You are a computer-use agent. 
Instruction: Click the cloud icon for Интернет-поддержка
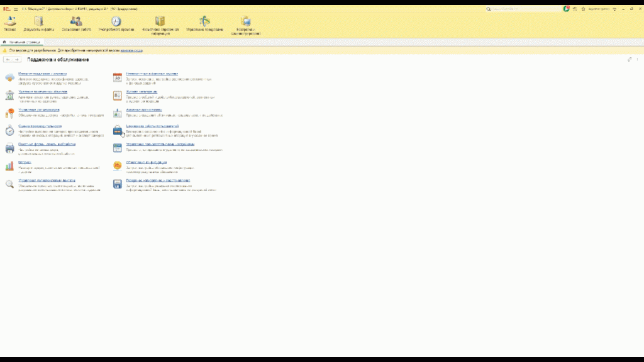click(10, 77)
